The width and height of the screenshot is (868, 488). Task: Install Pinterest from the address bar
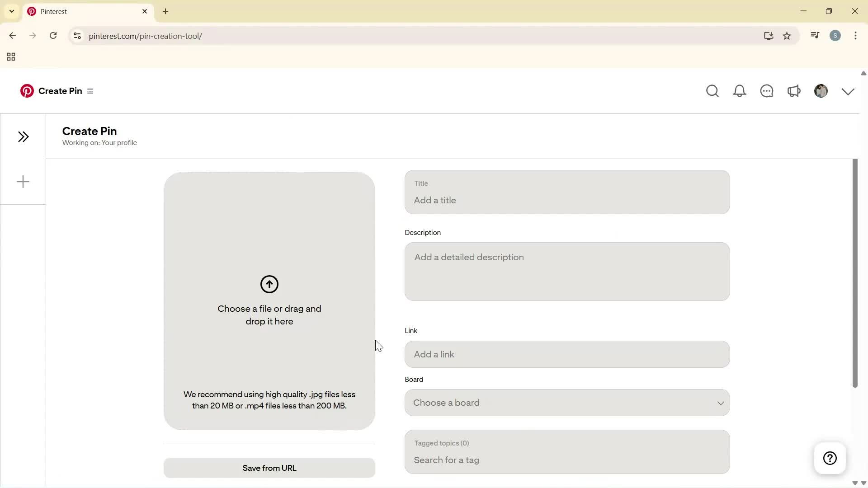(769, 36)
